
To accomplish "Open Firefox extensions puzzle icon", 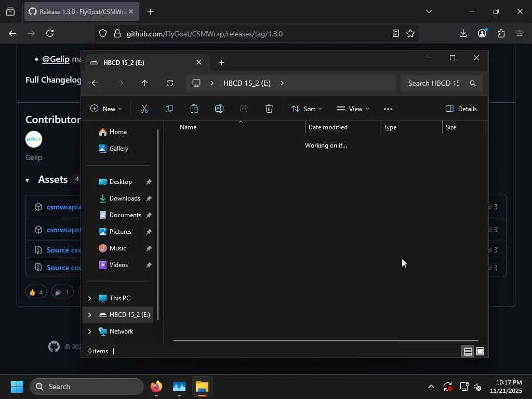I will point(501,33).
